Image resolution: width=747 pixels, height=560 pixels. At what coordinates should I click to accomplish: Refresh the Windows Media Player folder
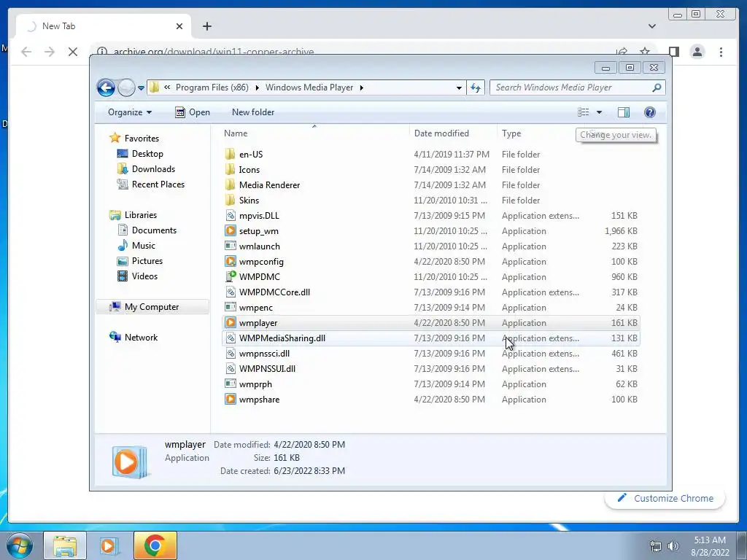click(x=476, y=87)
